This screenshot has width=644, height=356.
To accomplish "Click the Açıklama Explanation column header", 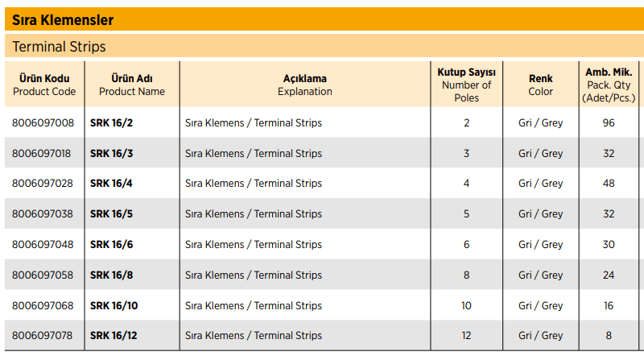I will click(x=304, y=85).
